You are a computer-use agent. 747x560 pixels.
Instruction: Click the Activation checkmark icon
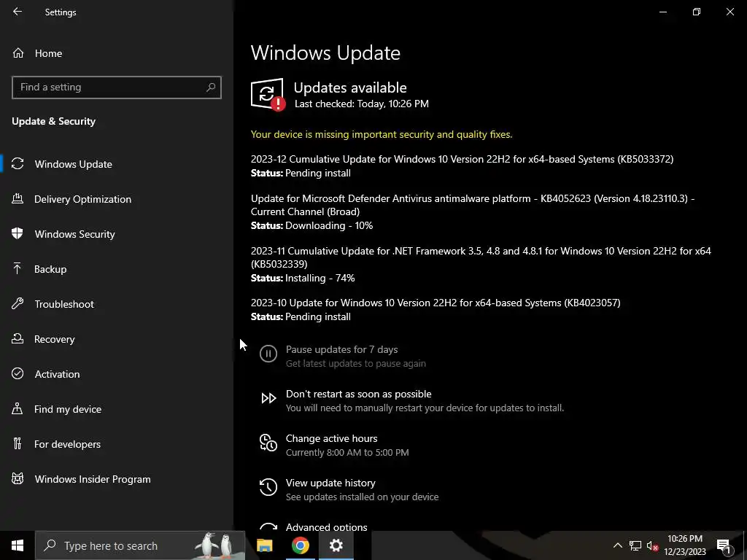(x=18, y=373)
